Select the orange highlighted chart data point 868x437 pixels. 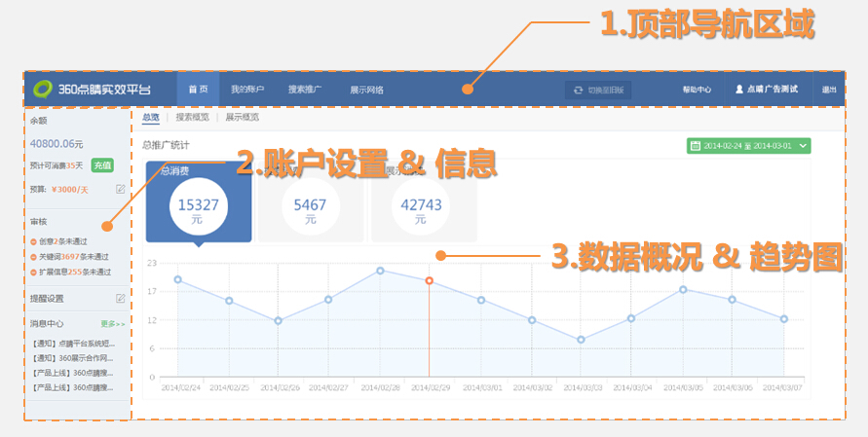click(429, 280)
